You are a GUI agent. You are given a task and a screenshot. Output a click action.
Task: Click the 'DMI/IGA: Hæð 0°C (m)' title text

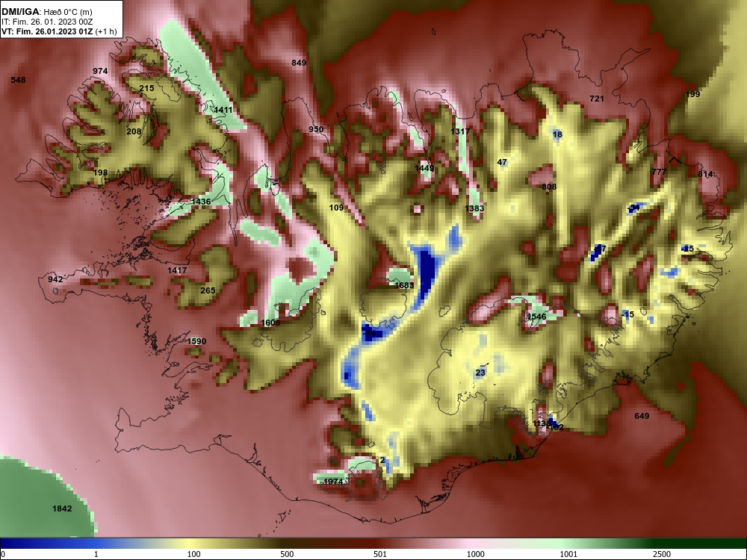(x=49, y=11)
